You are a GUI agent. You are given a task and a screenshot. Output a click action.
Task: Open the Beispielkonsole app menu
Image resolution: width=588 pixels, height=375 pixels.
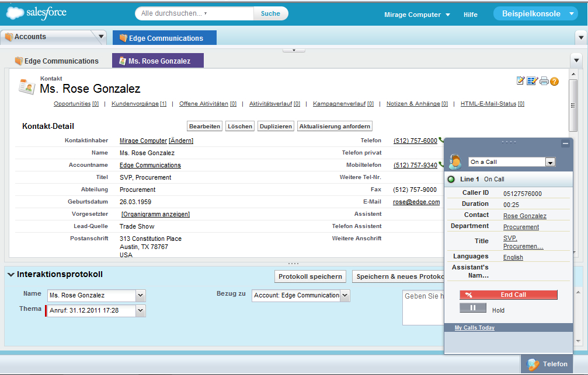(571, 14)
